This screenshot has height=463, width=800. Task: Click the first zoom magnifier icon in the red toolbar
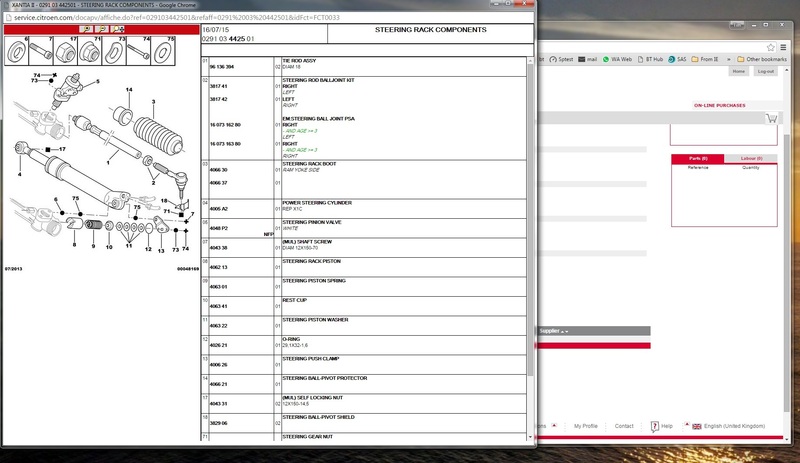pos(86,30)
